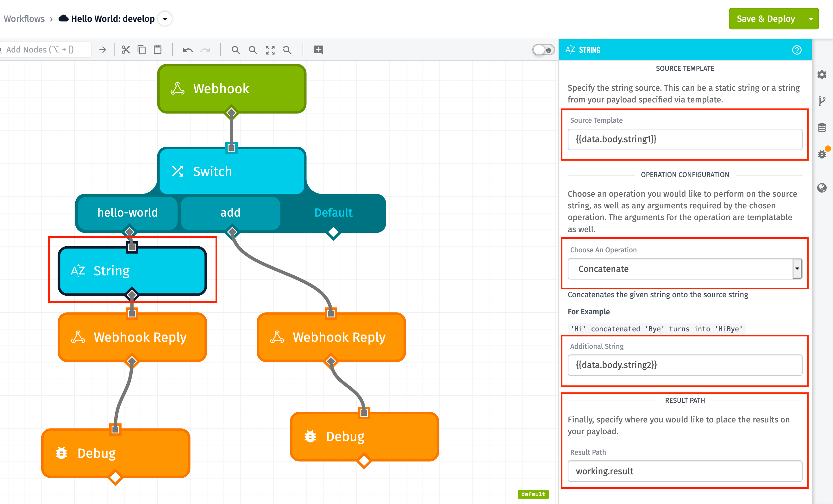Expand the Hello World develop workflow dropdown
Viewport: 833px width, 504px height.
pos(166,19)
